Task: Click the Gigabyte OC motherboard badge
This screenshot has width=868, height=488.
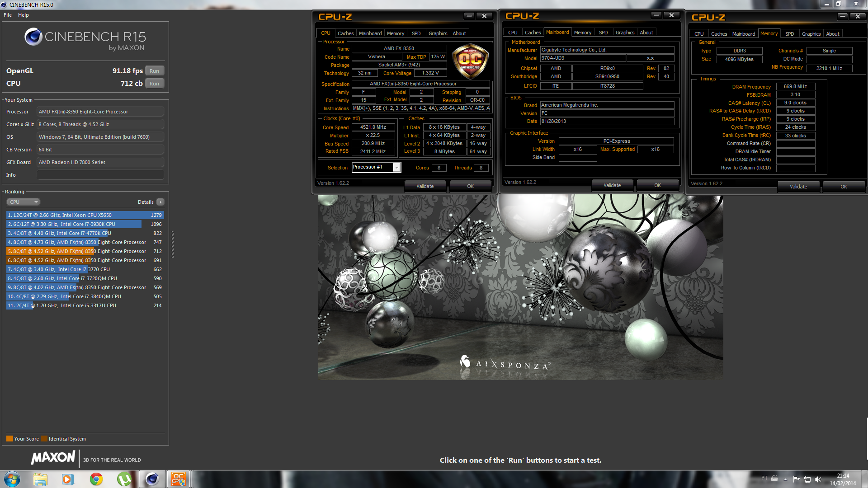Action: pyautogui.click(x=470, y=61)
